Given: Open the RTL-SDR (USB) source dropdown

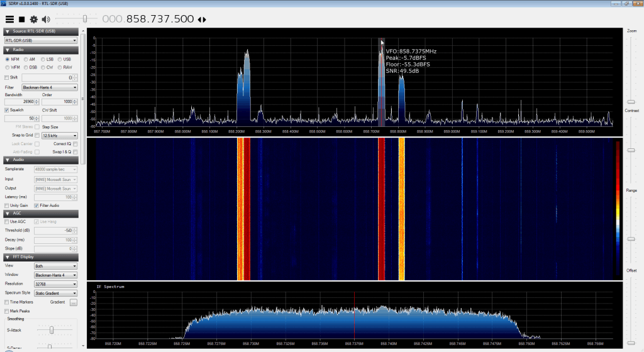Looking at the screenshot, I should tap(41, 41).
